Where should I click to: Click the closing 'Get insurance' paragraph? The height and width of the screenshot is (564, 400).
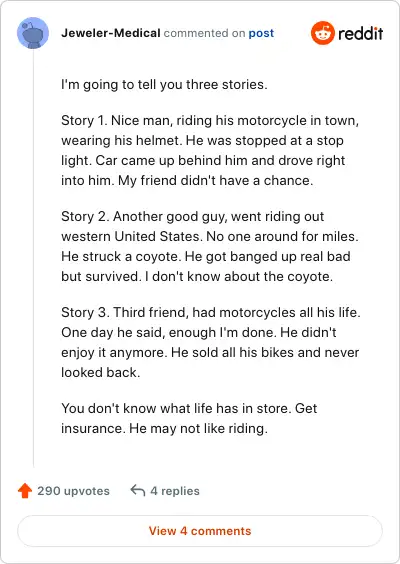coord(189,418)
